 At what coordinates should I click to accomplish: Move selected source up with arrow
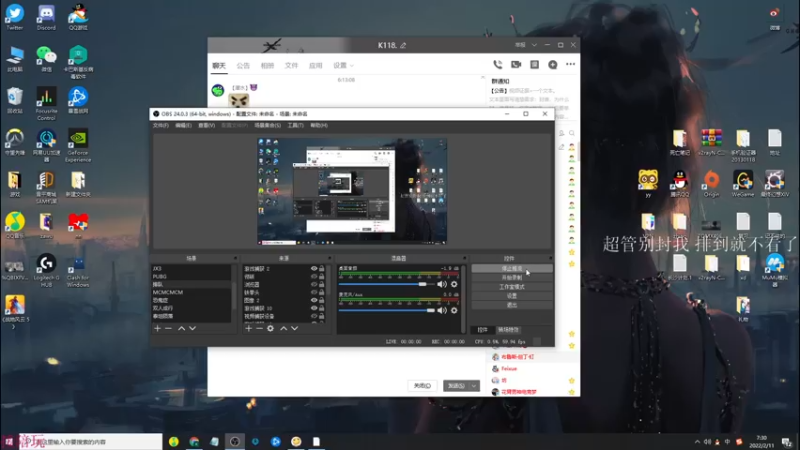[284, 329]
